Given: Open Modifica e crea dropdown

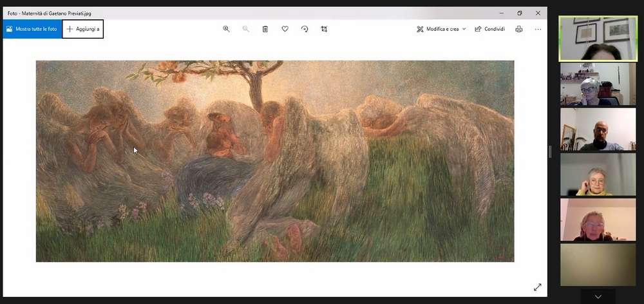Looking at the screenshot, I should (x=442, y=29).
